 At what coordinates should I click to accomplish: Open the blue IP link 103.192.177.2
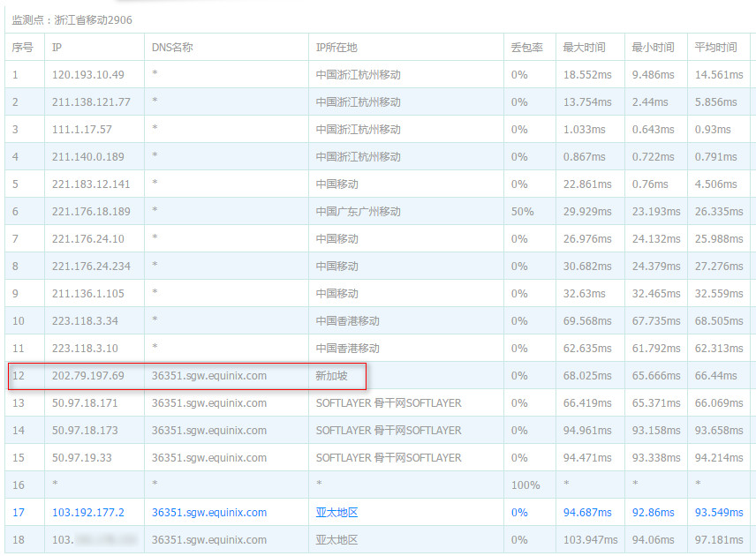tap(88, 512)
